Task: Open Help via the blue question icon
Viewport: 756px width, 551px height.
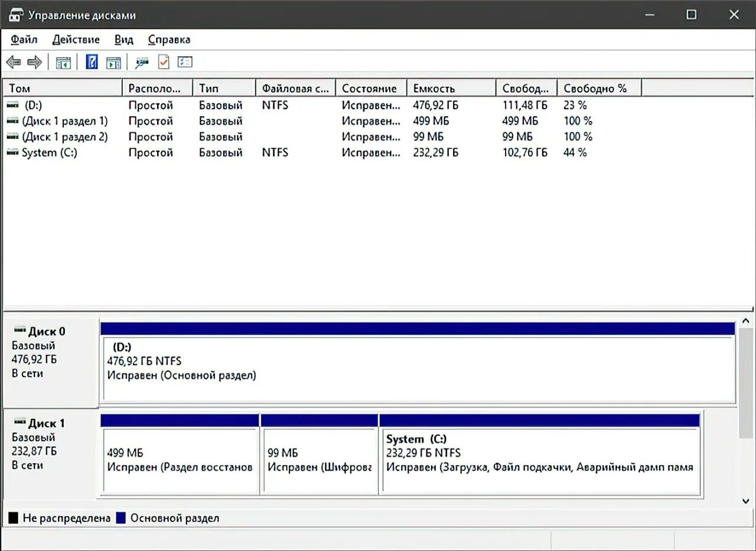Action: (92, 62)
